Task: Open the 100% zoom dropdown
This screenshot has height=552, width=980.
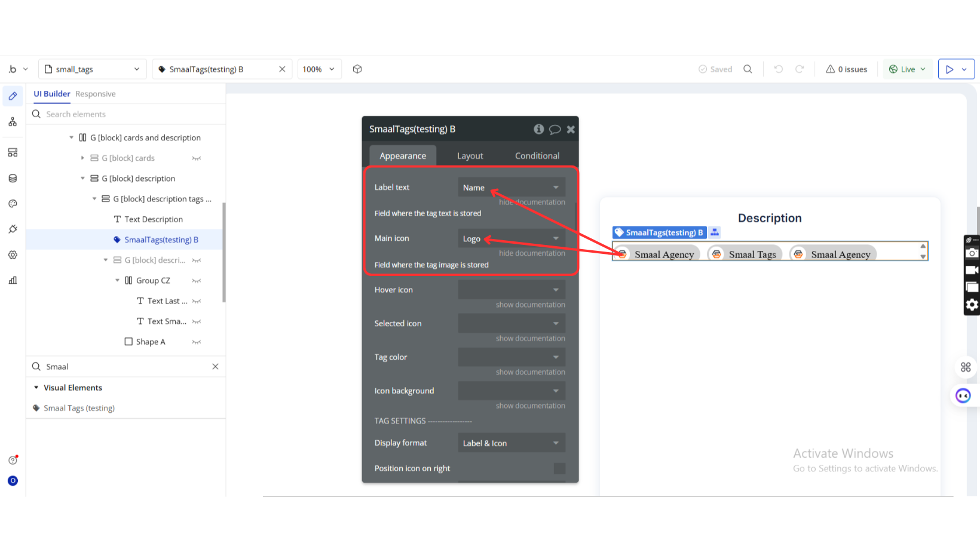Action: (319, 69)
